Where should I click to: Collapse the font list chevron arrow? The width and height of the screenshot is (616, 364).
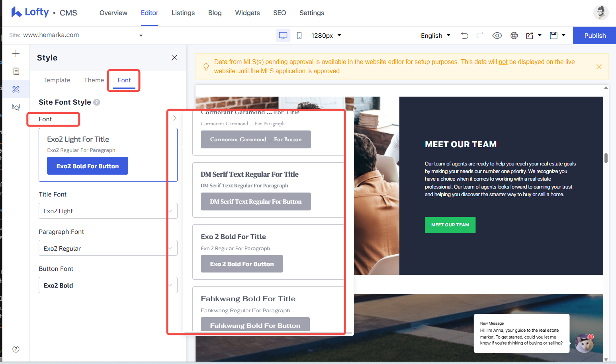point(175,118)
